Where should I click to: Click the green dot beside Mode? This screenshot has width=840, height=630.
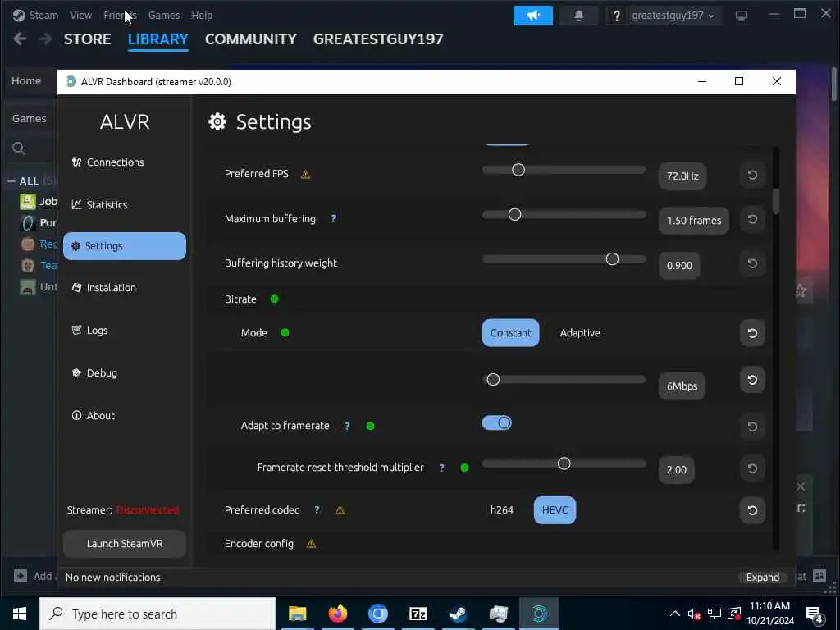(285, 333)
